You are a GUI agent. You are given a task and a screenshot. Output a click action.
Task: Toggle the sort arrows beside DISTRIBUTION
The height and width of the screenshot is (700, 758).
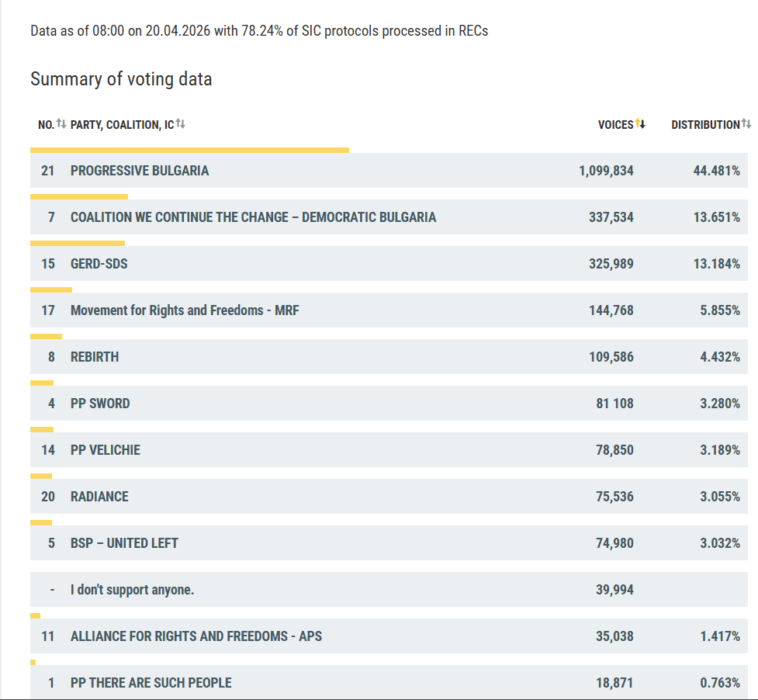pos(746,124)
